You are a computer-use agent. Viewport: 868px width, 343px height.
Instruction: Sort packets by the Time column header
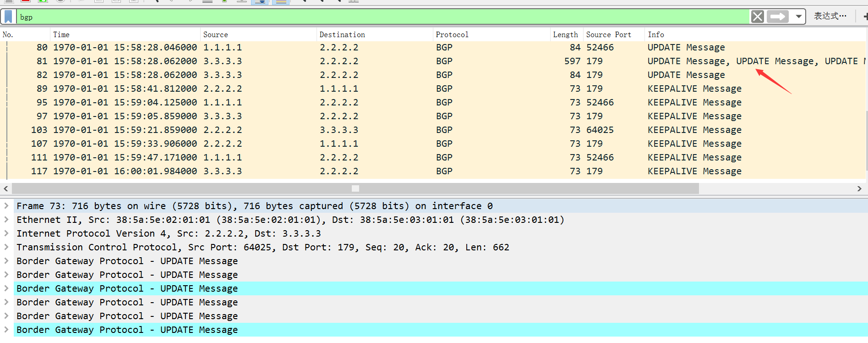click(125, 34)
